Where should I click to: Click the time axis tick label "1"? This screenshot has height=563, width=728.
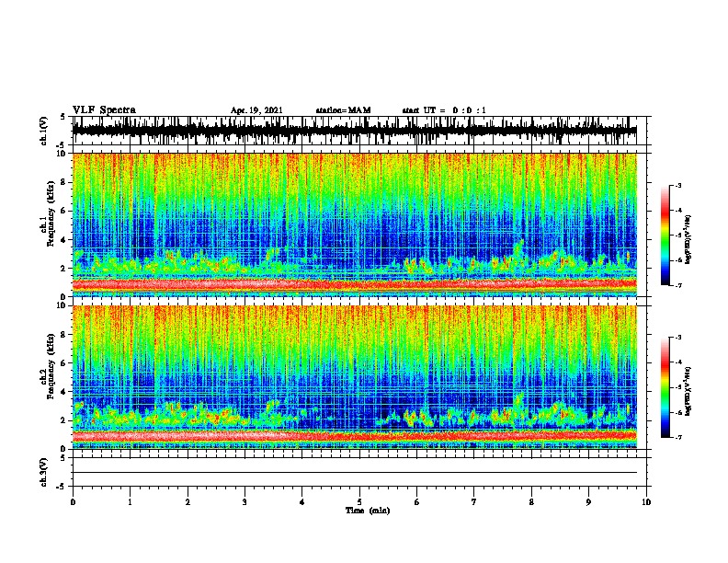tap(130, 502)
